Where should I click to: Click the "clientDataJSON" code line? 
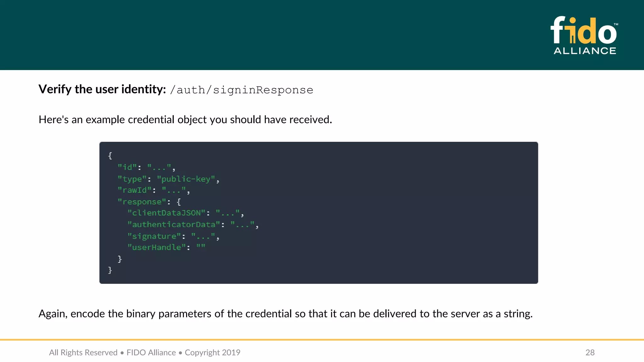point(186,213)
